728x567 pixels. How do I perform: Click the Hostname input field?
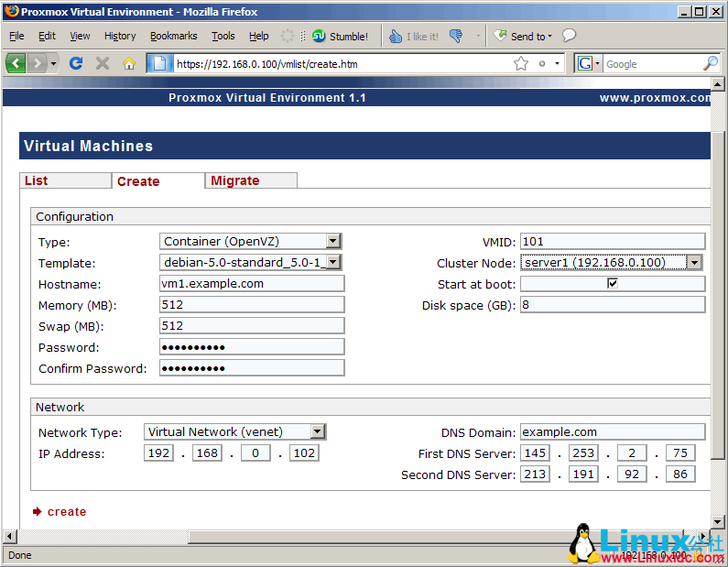252,284
